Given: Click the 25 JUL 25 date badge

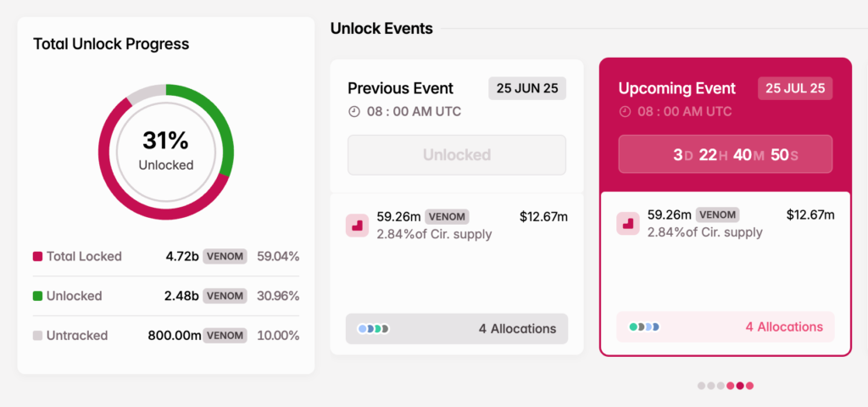Looking at the screenshot, I should (795, 88).
